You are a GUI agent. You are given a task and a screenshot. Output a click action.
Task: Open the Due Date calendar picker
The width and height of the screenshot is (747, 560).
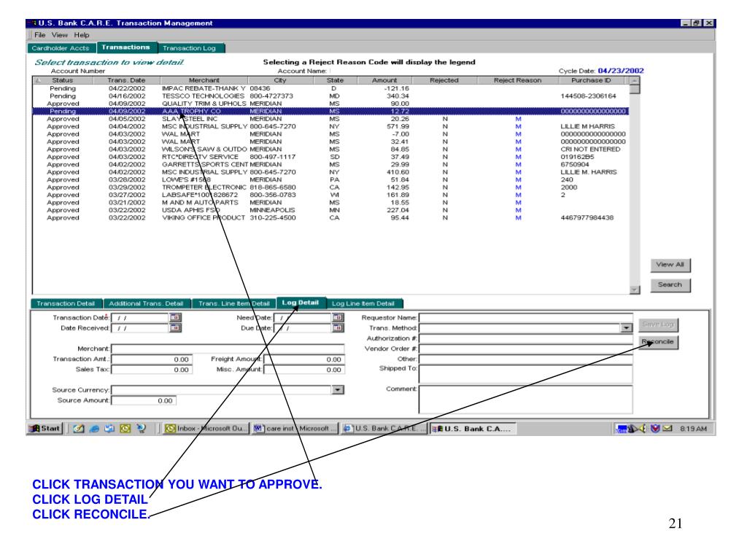338,327
